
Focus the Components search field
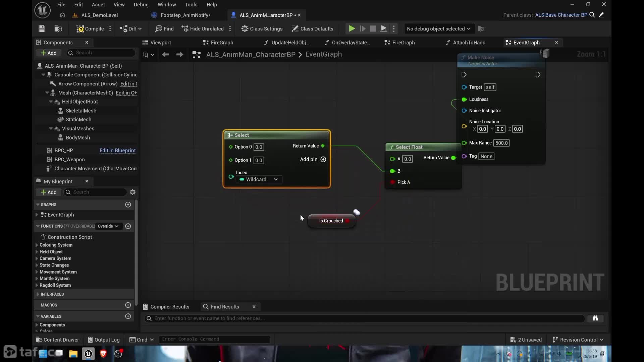101,53
